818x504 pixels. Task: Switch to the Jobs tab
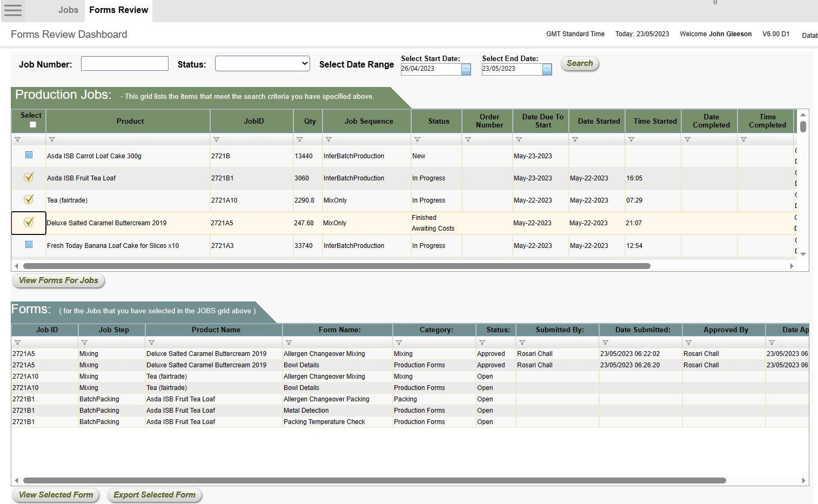coord(68,10)
